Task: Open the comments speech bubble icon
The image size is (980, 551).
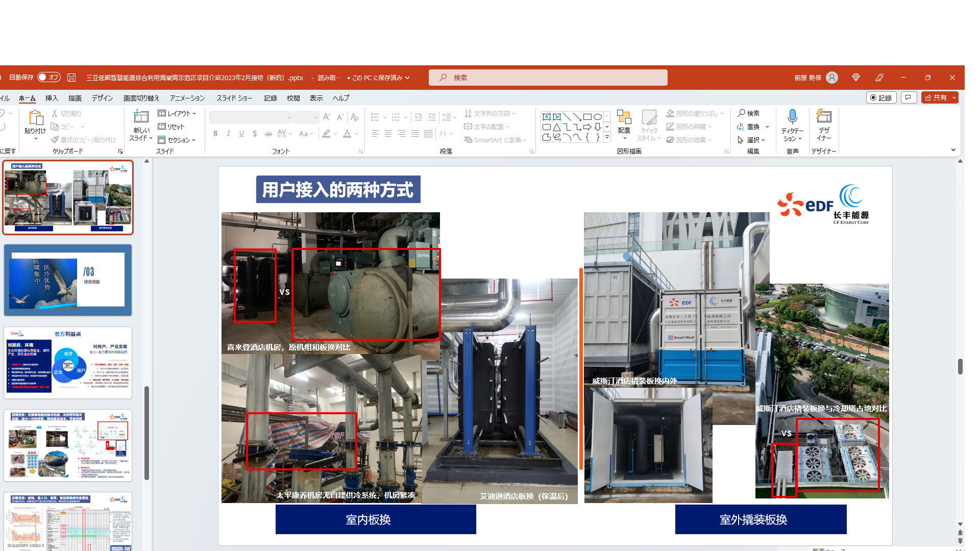Action: 909,97
